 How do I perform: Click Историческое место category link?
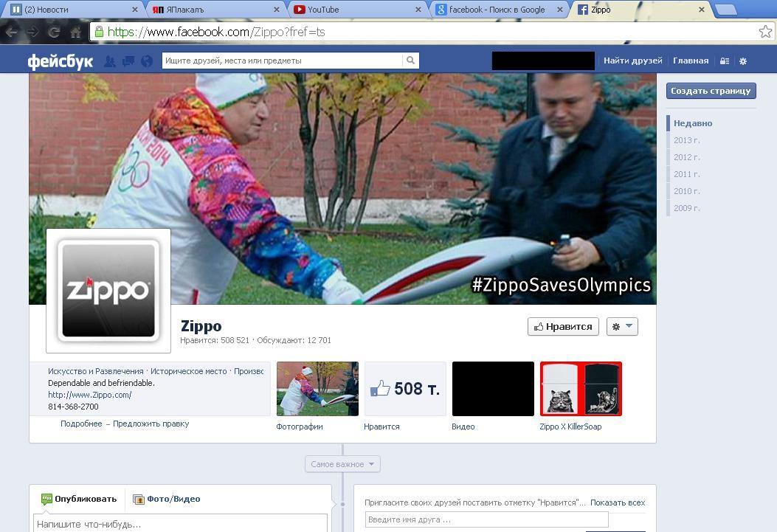point(189,371)
